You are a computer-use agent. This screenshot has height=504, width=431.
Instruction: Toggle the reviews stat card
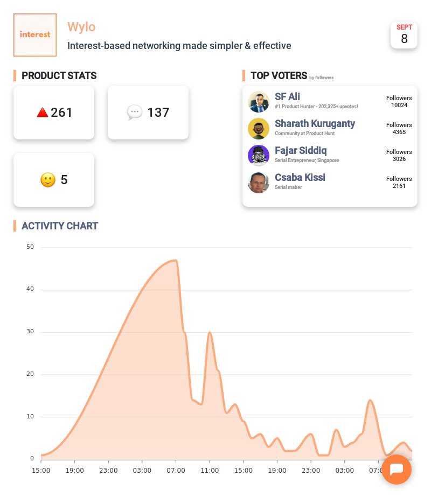(x=54, y=179)
